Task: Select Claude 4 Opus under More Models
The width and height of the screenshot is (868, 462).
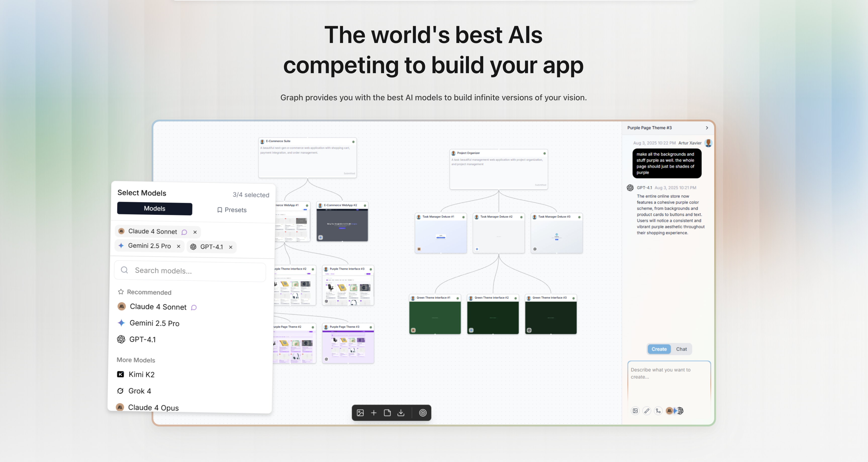Action: click(x=147, y=407)
